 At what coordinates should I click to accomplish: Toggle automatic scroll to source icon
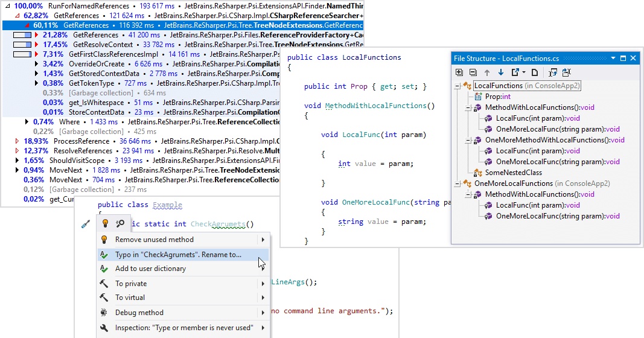[x=566, y=72]
